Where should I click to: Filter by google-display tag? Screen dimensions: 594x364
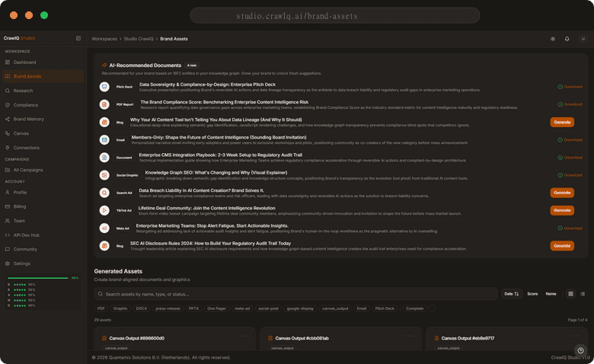click(x=300, y=308)
